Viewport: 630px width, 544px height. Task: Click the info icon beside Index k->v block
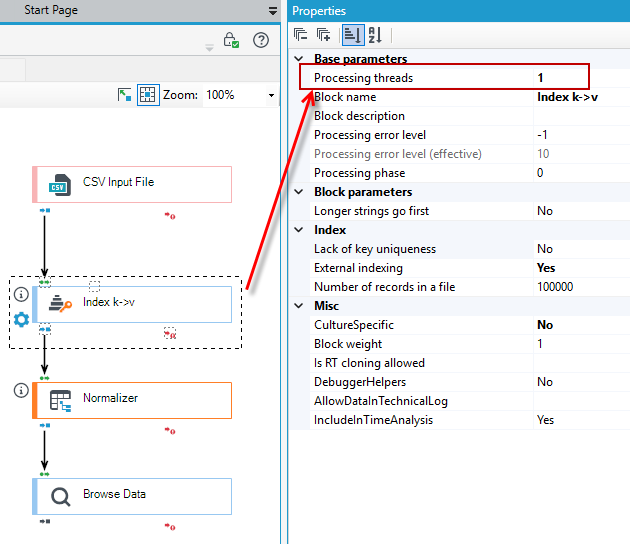(x=21, y=294)
